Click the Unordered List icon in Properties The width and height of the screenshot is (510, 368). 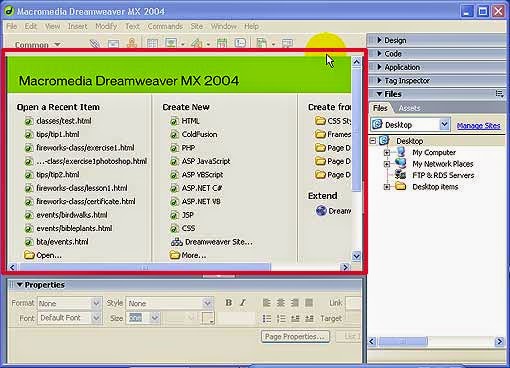(x=267, y=319)
